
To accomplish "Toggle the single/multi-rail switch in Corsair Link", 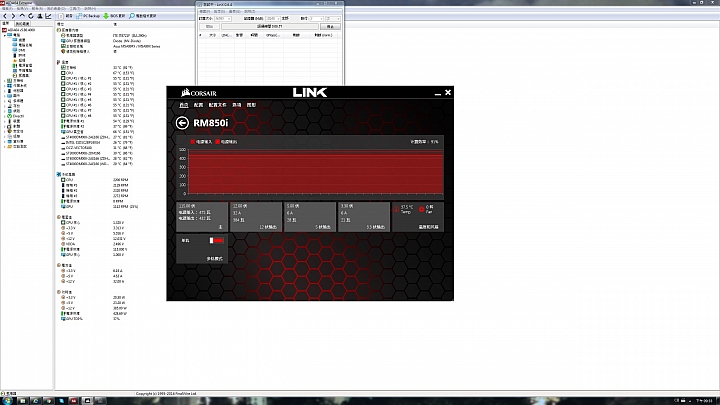I will point(216,240).
